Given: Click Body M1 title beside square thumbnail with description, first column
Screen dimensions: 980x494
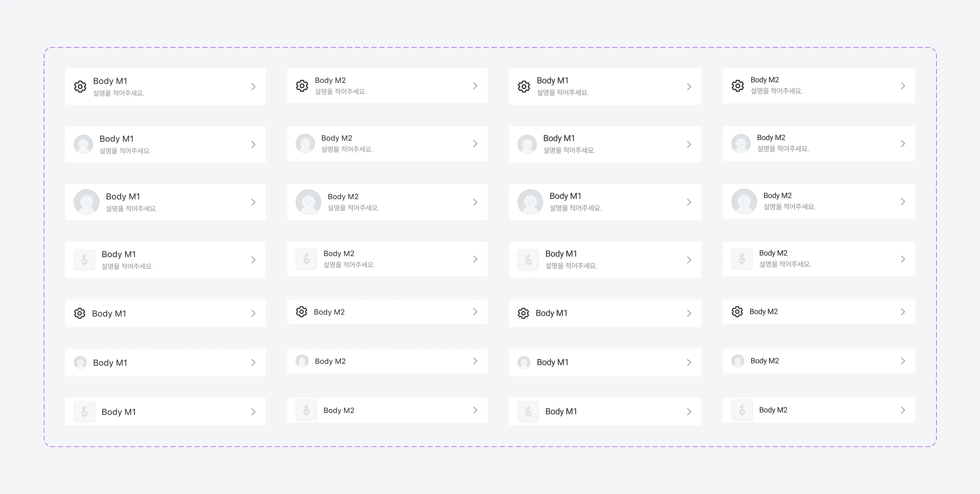Looking at the screenshot, I should coord(119,254).
